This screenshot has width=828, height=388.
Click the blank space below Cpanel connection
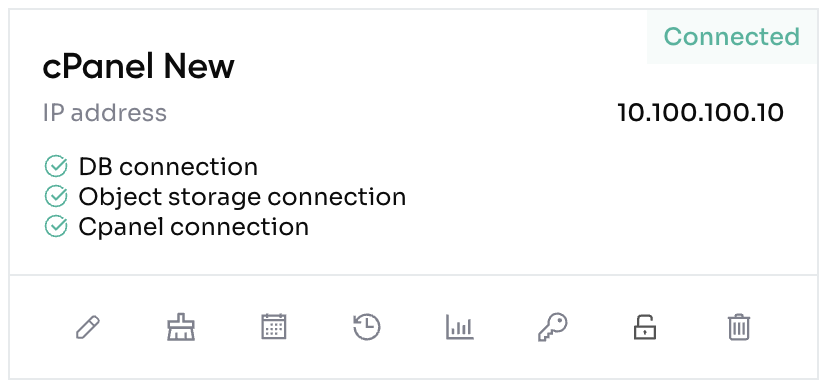[211, 257]
